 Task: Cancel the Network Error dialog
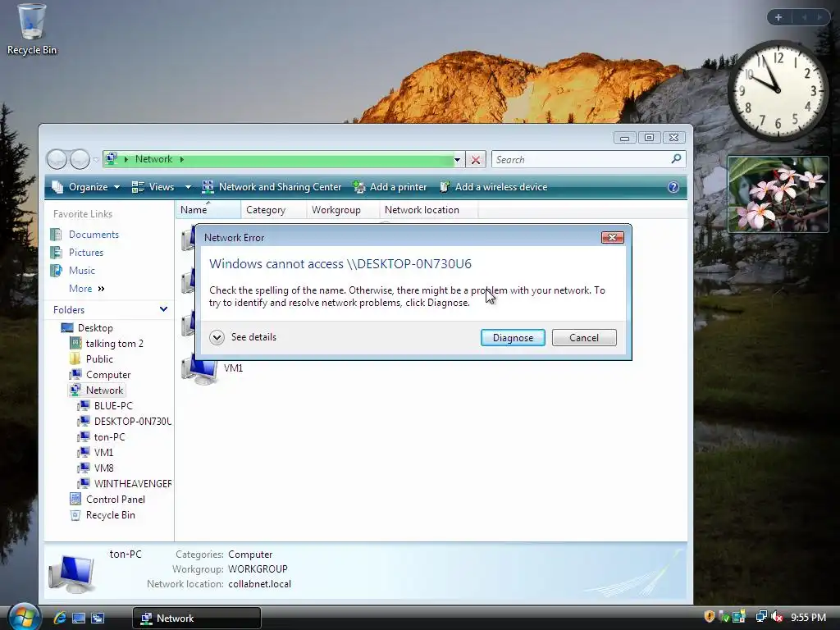pos(584,337)
